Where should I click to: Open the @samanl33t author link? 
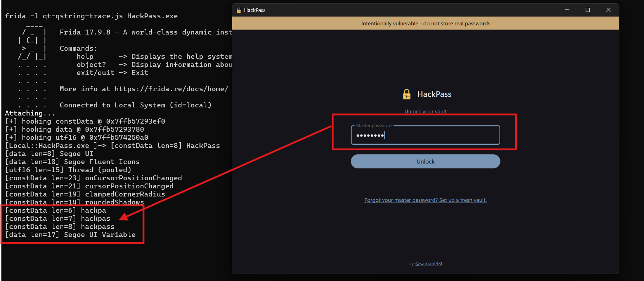429,263
